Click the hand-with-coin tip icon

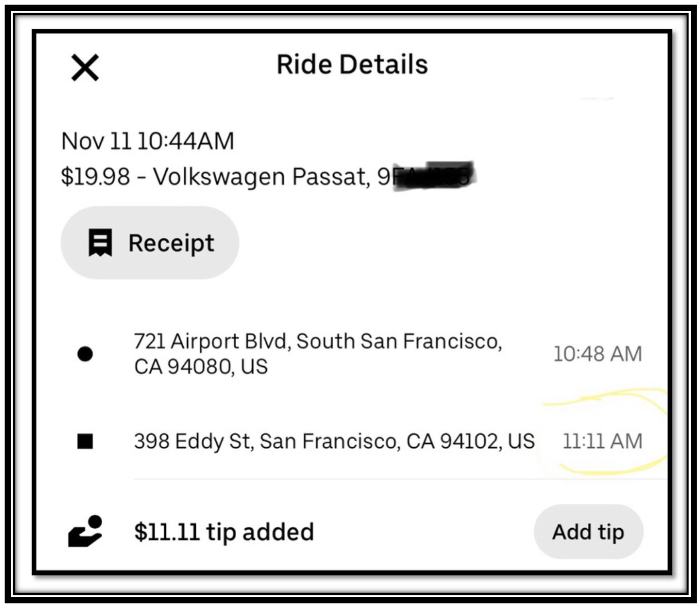pos(85,531)
